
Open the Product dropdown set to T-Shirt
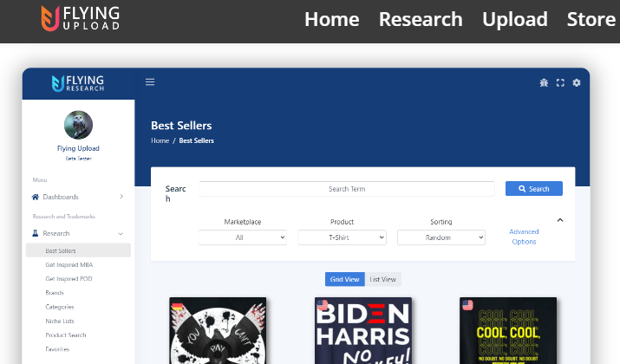click(x=342, y=237)
